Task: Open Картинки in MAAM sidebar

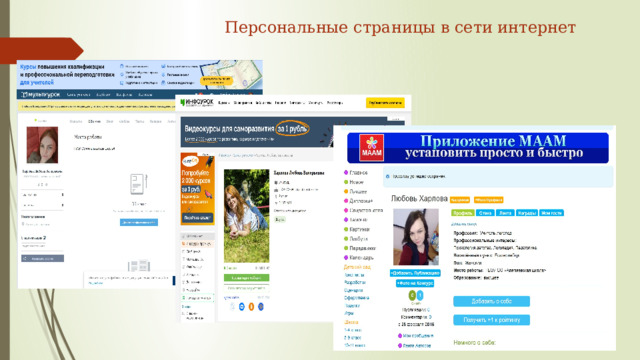Action: [360, 229]
